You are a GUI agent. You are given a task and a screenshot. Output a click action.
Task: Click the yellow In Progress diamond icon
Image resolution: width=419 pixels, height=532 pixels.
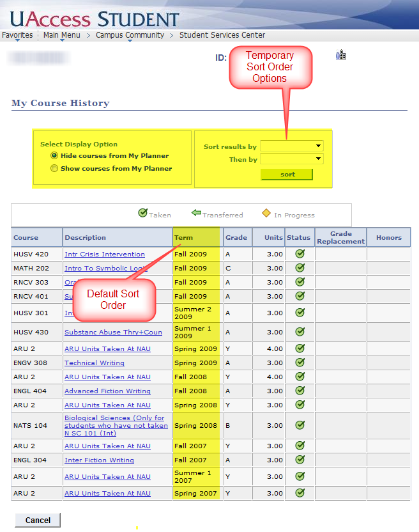point(266,214)
